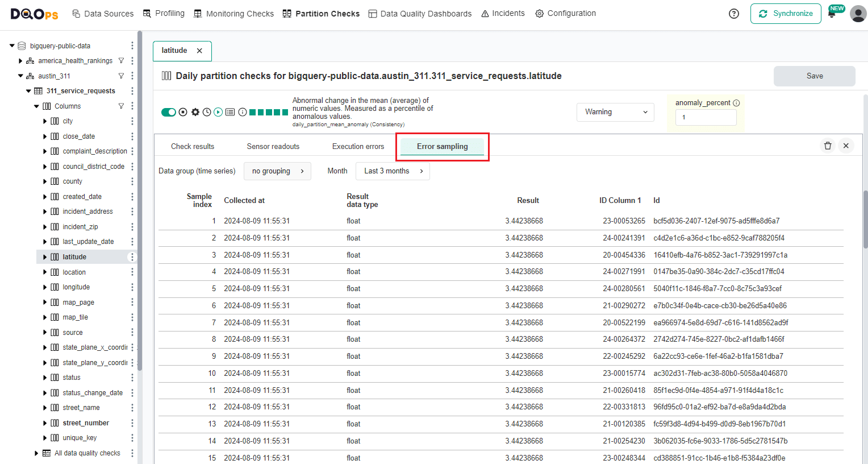This screenshot has height=464, width=868.
Task: Open notifications bell with NEW badge
Action: pyautogui.click(x=833, y=13)
